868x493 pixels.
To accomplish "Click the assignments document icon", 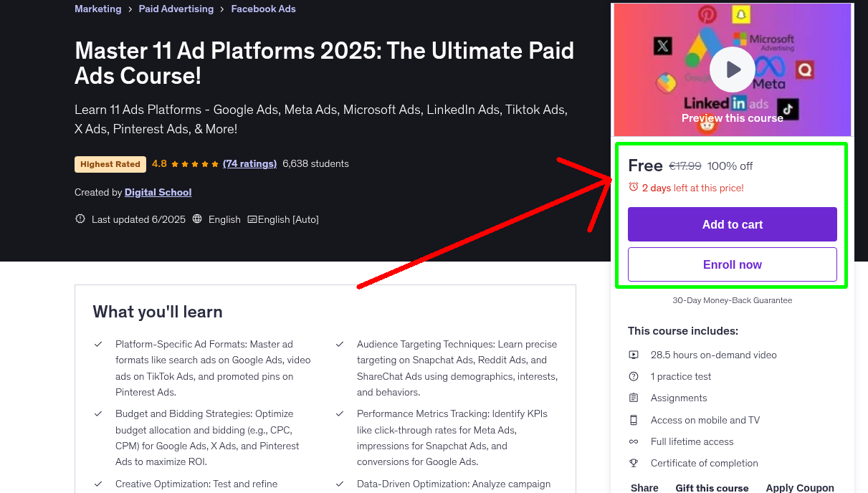I will pyautogui.click(x=634, y=398).
